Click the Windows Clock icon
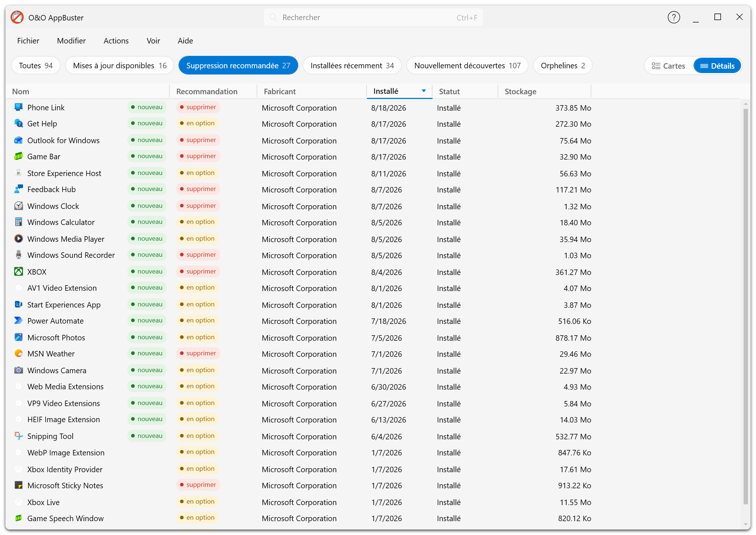 pyautogui.click(x=18, y=206)
